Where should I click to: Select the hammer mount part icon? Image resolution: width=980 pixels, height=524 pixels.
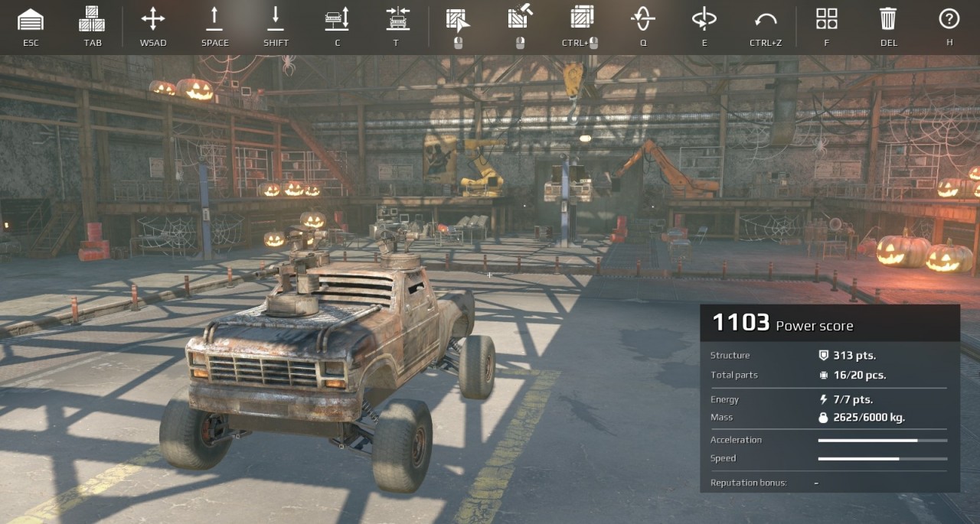coord(521,17)
